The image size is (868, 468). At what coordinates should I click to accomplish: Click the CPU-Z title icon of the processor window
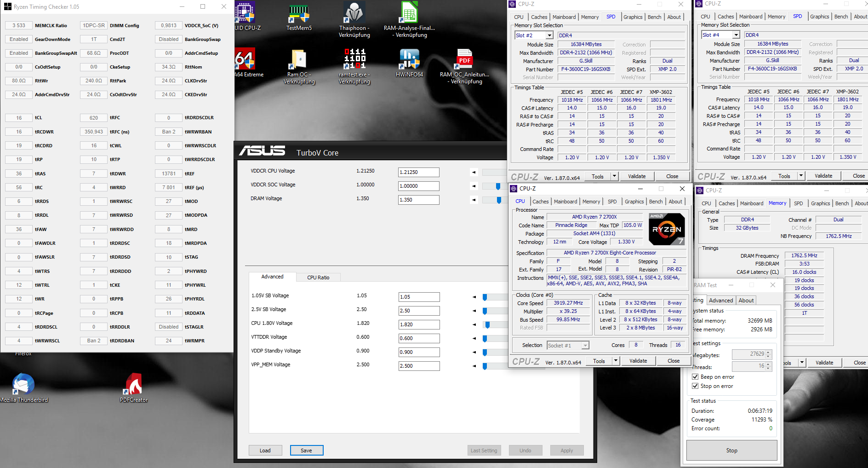tap(514, 189)
